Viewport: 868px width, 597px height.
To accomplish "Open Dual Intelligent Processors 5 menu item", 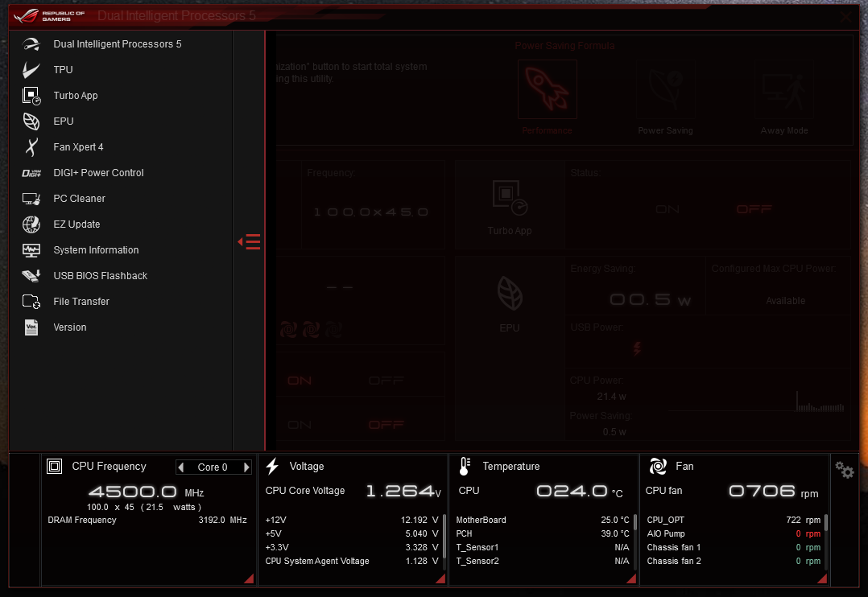I will (x=118, y=44).
